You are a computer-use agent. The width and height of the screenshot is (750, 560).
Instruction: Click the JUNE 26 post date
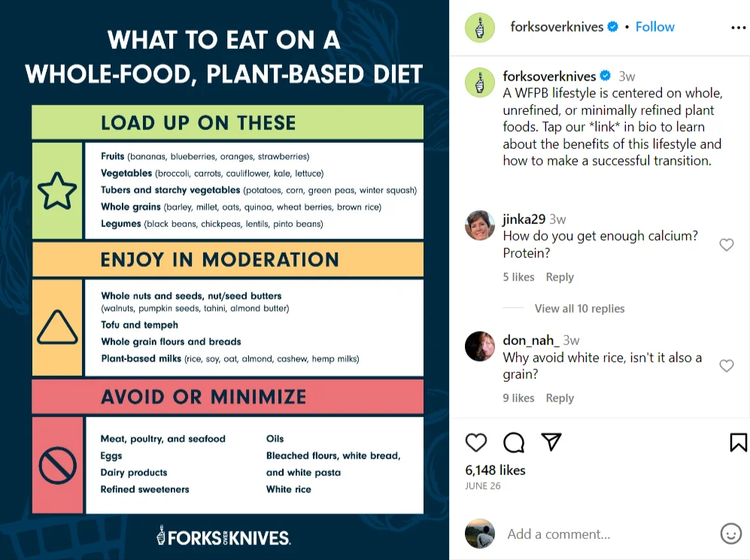483,486
